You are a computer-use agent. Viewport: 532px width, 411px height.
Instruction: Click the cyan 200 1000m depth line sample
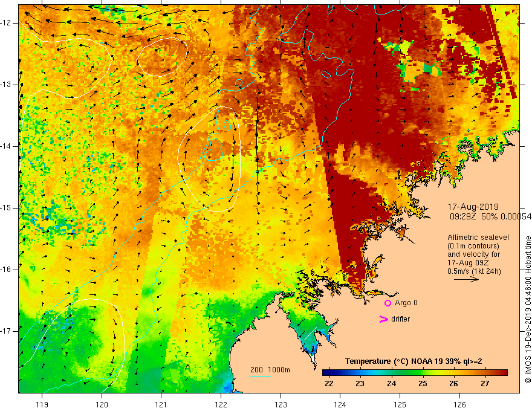(261, 376)
